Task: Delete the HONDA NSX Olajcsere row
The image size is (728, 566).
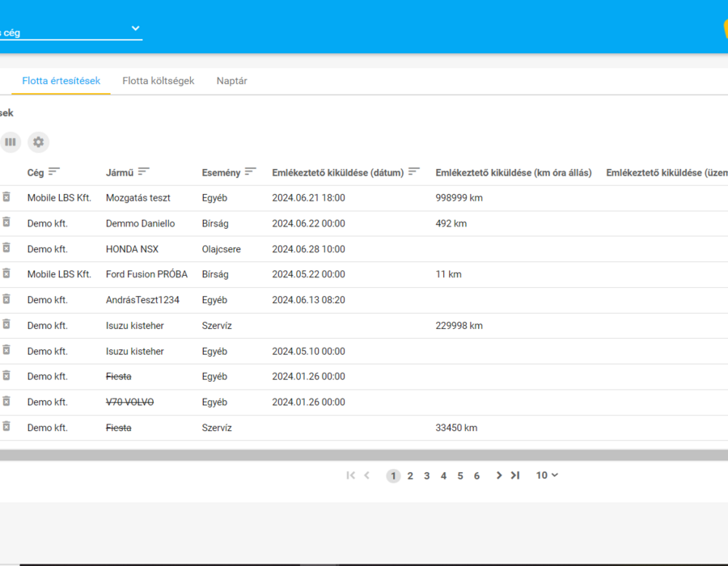Action: coord(6,248)
